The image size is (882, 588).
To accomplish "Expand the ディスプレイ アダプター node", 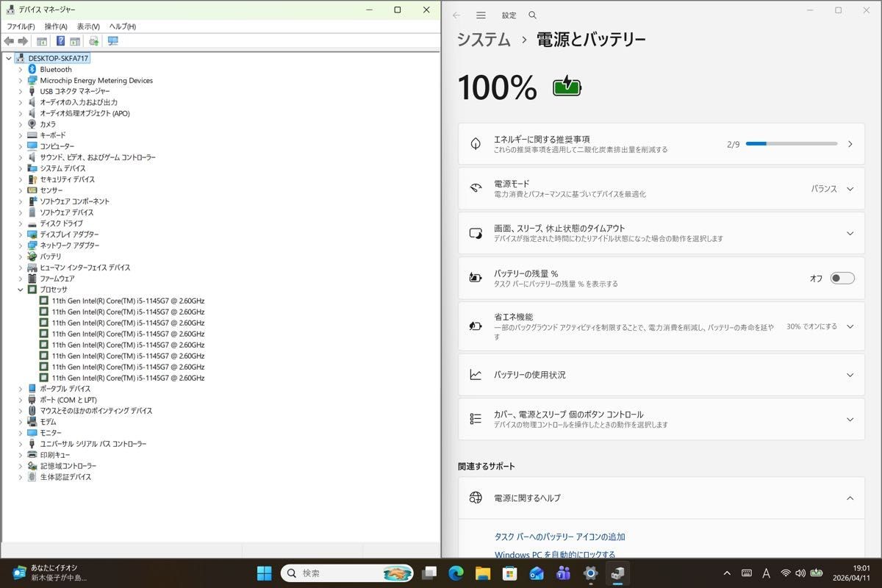I will click(21, 234).
